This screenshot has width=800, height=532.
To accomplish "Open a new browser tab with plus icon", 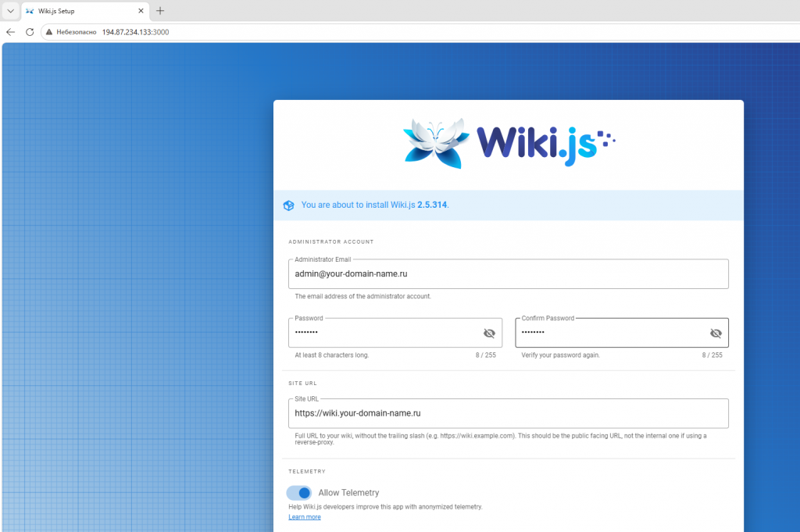I will point(160,11).
